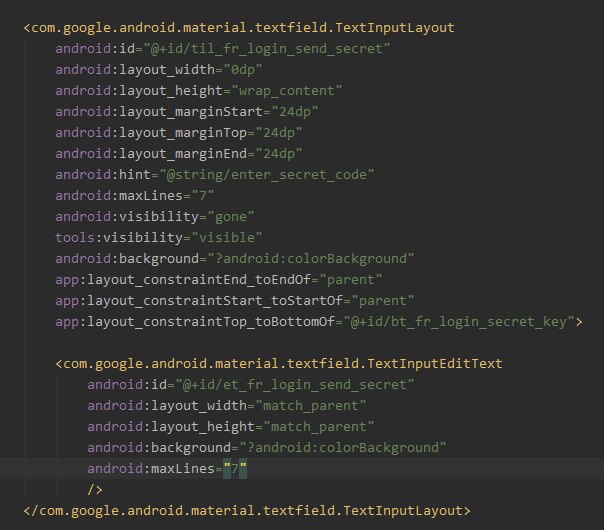604x530 pixels.
Task: Click EditText's "?android:colorBackground" background value
Action: pyautogui.click(x=342, y=448)
